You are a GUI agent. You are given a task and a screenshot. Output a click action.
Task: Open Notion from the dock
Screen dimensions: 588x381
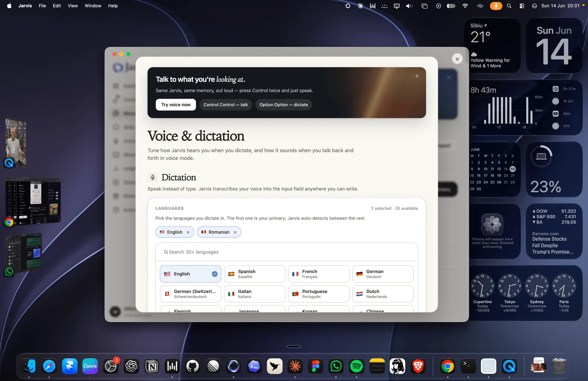(152, 366)
